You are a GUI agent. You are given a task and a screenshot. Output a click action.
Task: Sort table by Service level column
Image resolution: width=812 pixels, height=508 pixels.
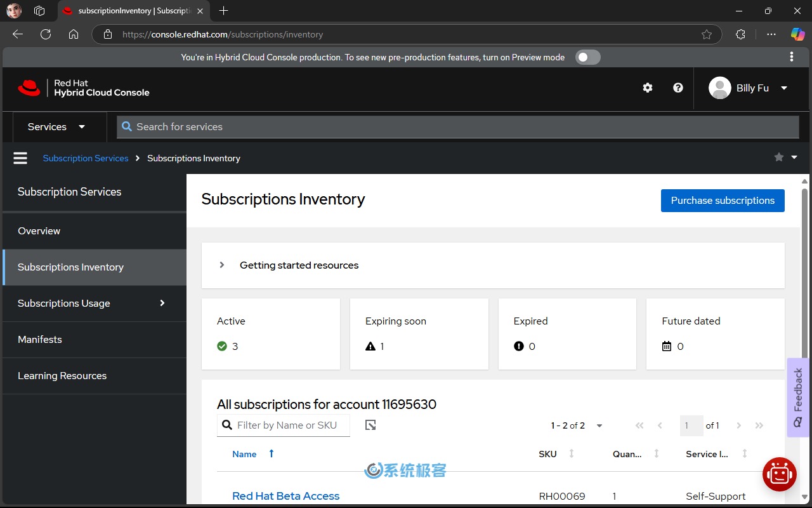coord(745,453)
